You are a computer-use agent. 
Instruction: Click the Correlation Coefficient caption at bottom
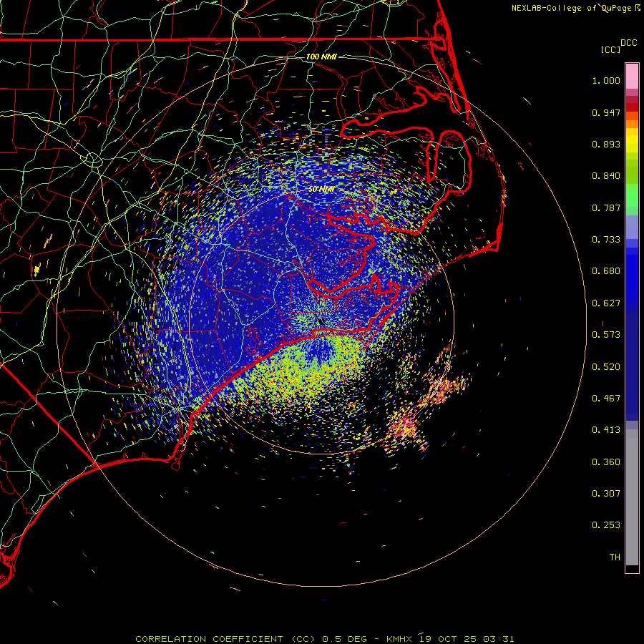324,639
